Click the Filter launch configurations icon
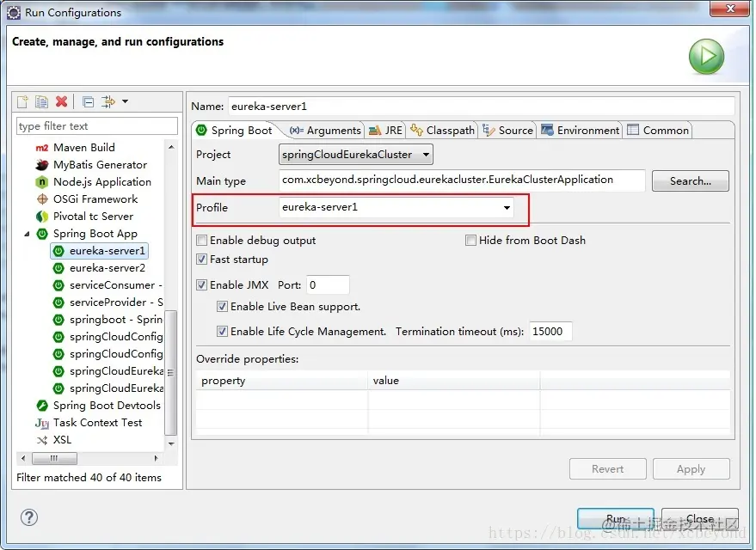Viewport: 756px width, 550px height. (108, 101)
